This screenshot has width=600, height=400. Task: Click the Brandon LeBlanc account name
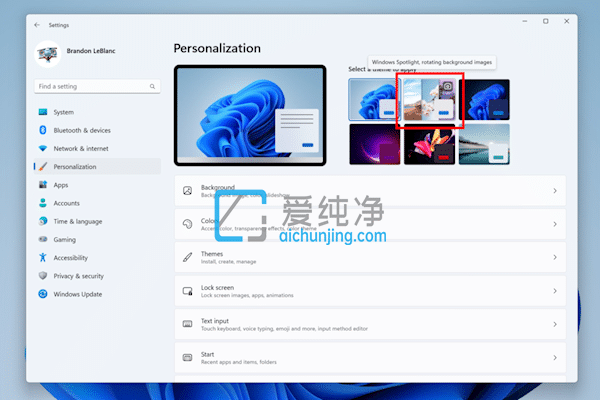point(91,51)
